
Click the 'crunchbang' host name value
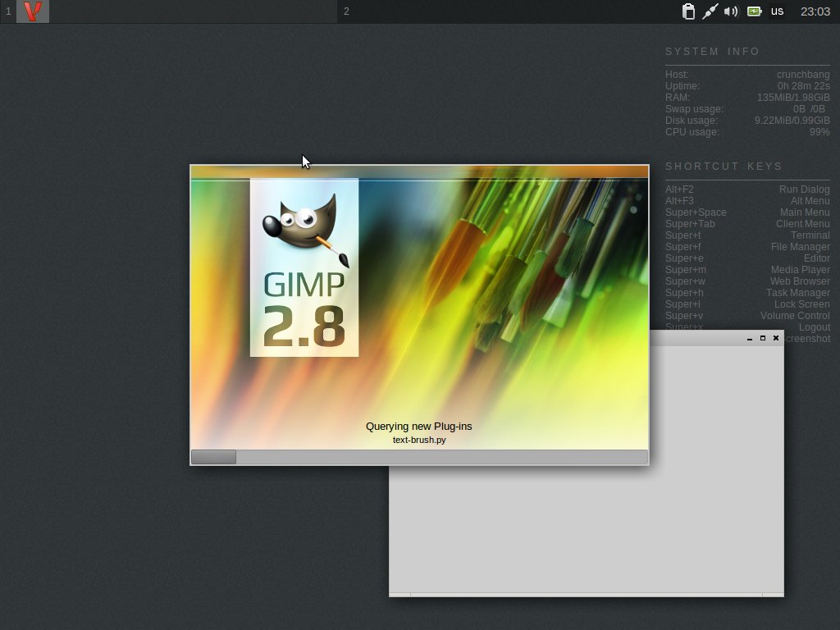point(803,75)
